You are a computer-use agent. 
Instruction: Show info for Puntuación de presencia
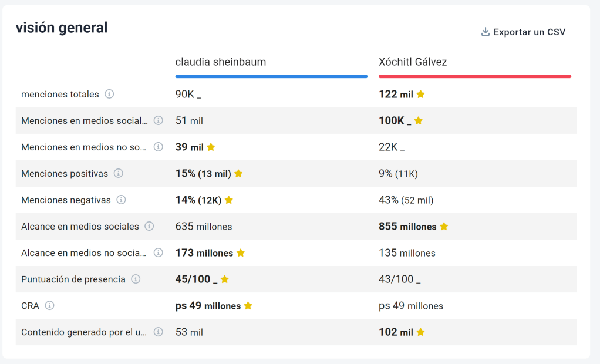point(136,279)
